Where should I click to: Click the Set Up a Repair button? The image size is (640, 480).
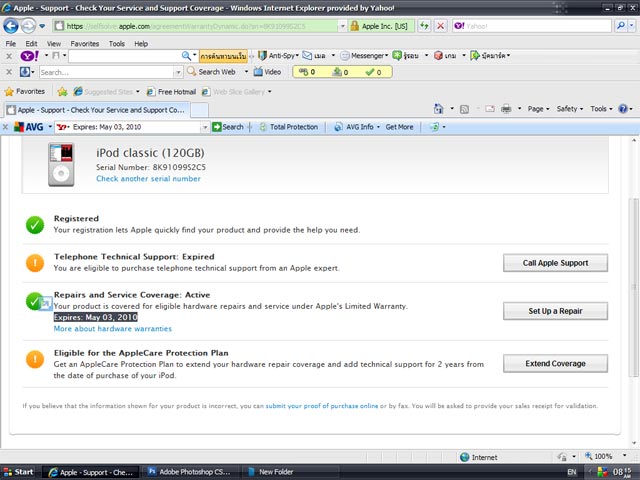[555, 311]
